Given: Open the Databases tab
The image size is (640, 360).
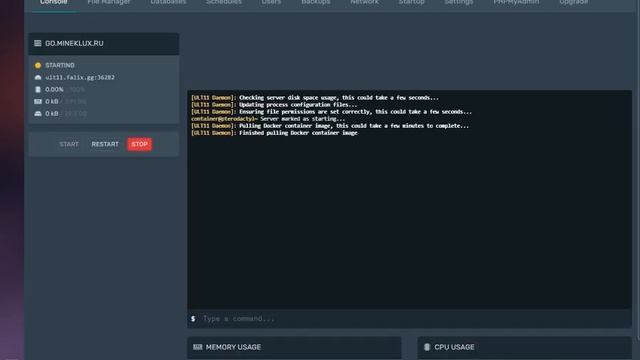Looking at the screenshot, I should tap(168, 2).
